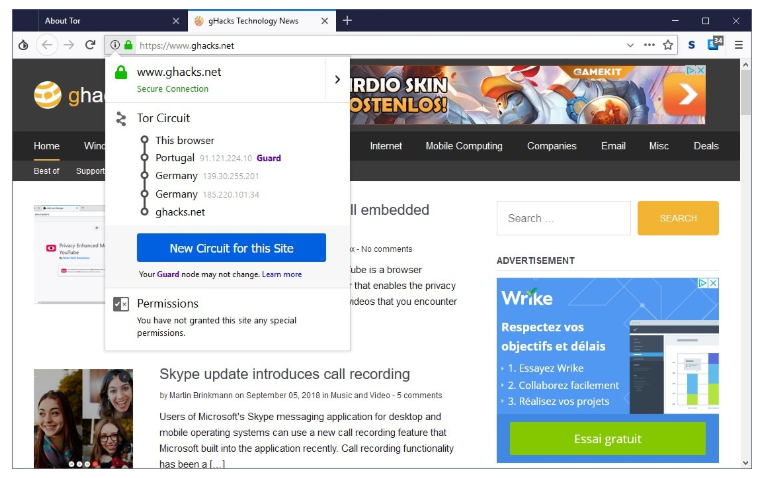760x478 pixels.
Task: Open the Email category
Action: (613, 146)
